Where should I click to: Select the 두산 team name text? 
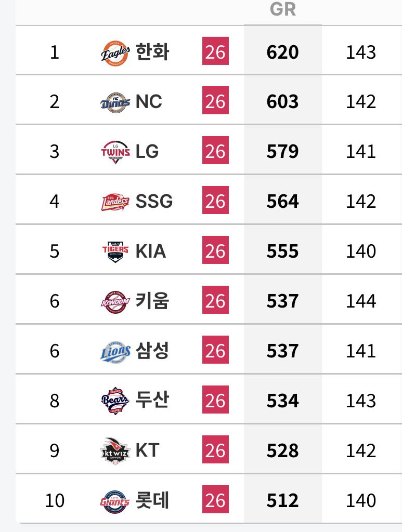[152, 400]
